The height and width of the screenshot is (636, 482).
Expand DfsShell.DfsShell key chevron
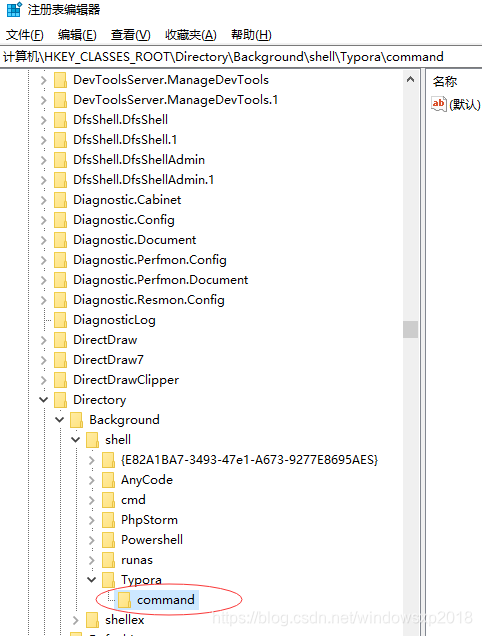click(43, 120)
